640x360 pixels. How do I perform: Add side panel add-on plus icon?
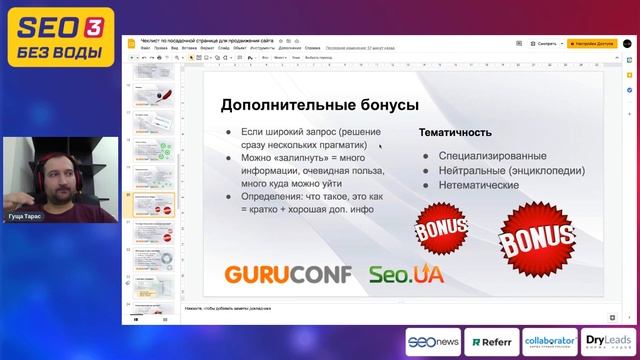tap(629, 114)
